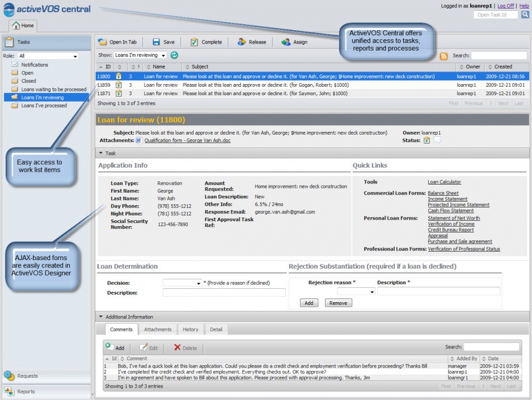Screen dimensions: 532x400
Task: Click the comments Search field
Action: coord(491,347)
